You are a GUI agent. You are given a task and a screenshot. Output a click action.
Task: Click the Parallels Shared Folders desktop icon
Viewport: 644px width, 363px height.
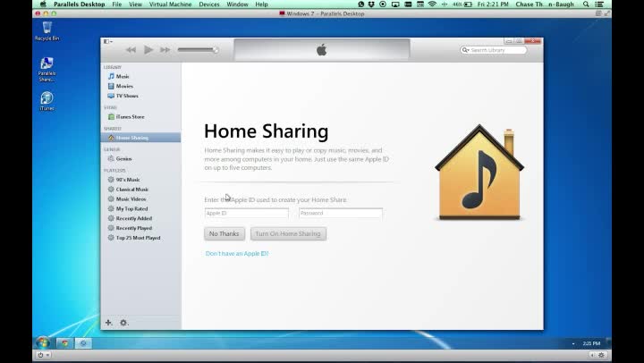[x=47, y=70]
